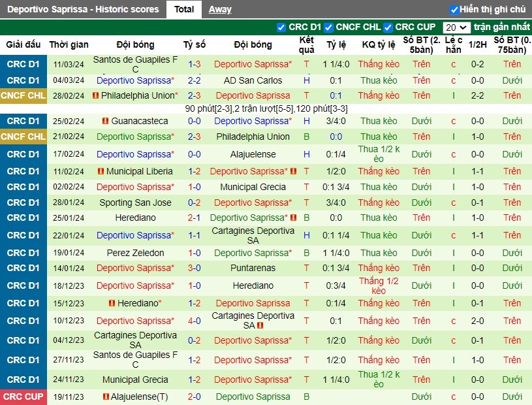Image resolution: width=532 pixels, height=405 pixels.
Task: Switch to the Away tab
Action: 220,10
